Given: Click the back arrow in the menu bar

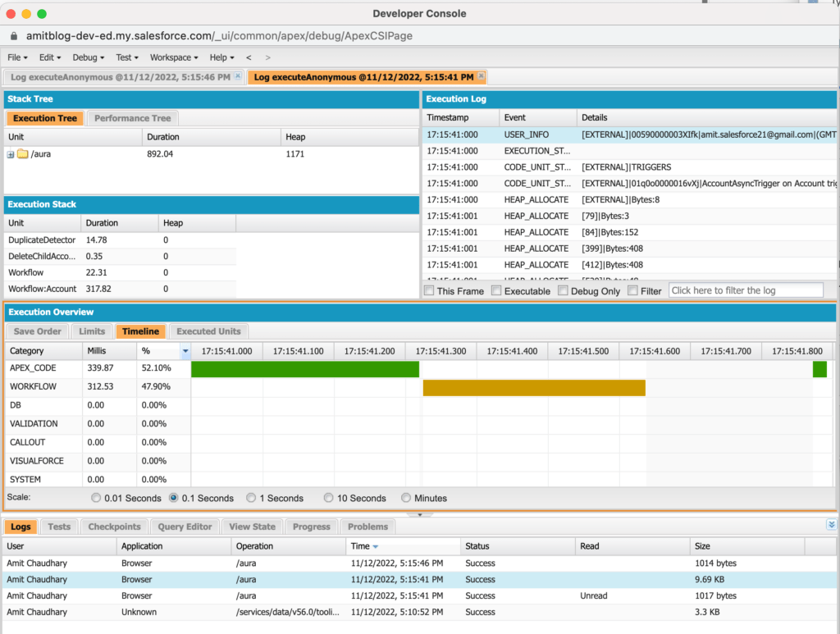Looking at the screenshot, I should (x=249, y=57).
